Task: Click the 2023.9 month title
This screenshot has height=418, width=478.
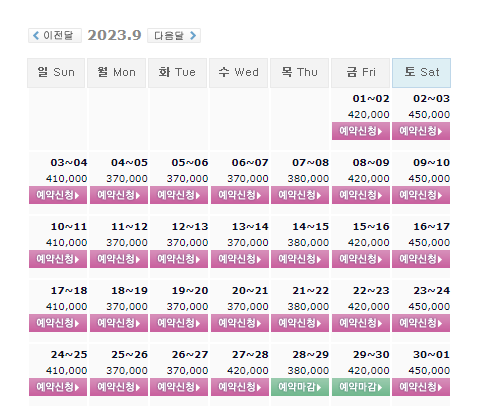Action: point(114,35)
